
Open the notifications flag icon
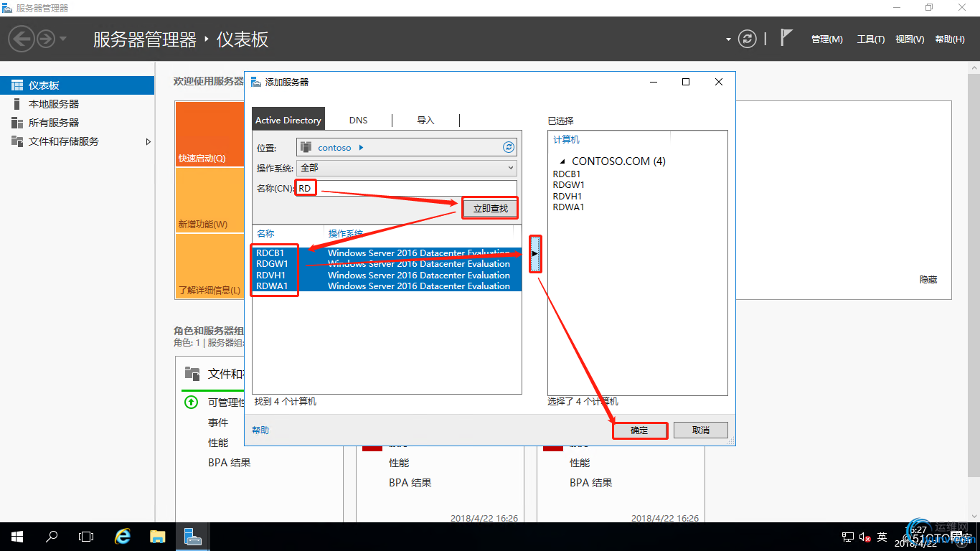click(787, 38)
